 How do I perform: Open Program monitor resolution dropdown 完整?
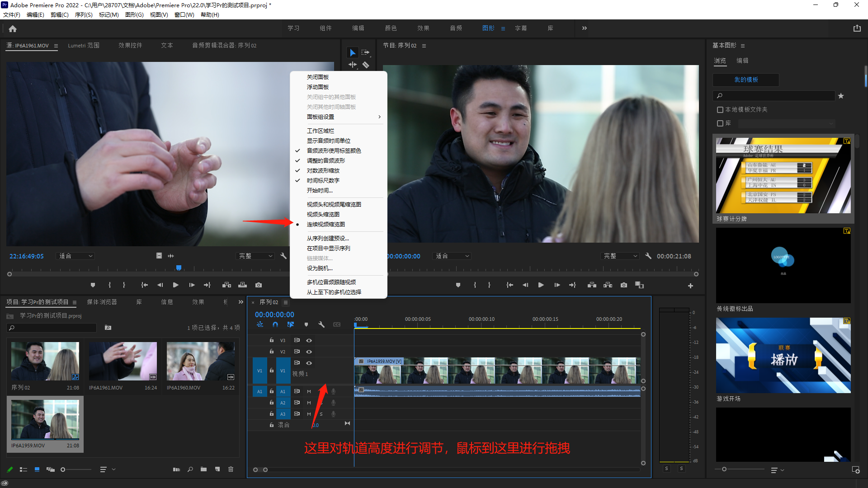(620, 256)
